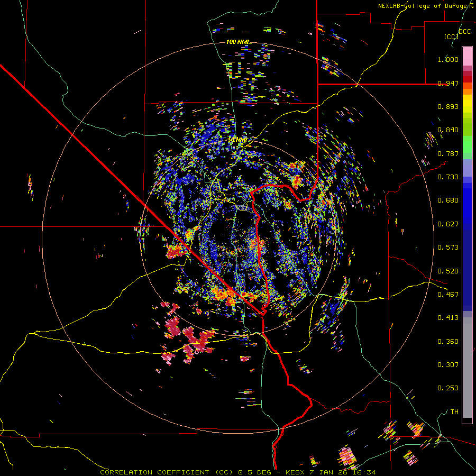Click the 0.307 scale label
Image resolution: width=476 pixels, height=476 pixels.
tap(448, 364)
